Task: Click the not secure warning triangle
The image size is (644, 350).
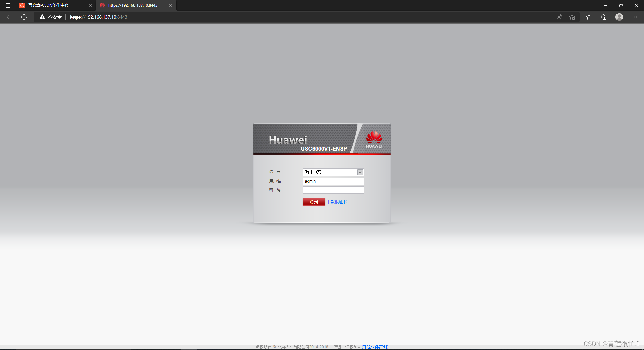Action: pyautogui.click(x=42, y=17)
